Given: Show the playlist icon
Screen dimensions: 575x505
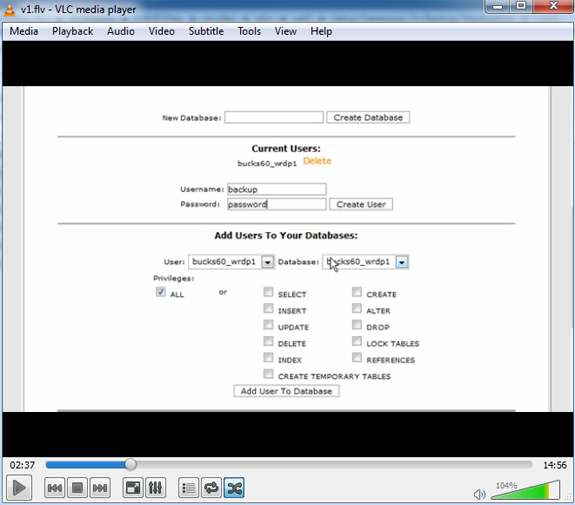Looking at the screenshot, I should (x=188, y=488).
